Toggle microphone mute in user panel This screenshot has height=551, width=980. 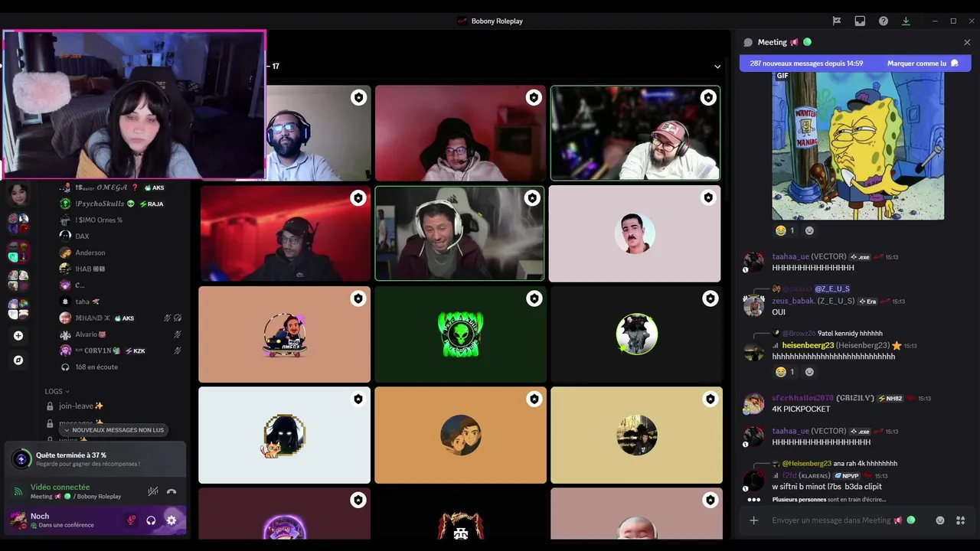pyautogui.click(x=131, y=520)
